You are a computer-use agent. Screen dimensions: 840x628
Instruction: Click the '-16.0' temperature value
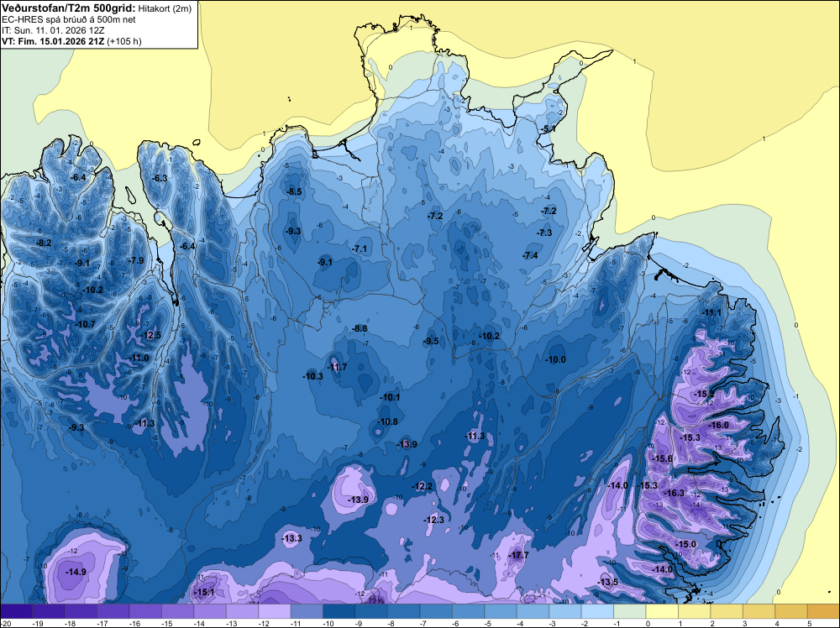pos(719,425)
